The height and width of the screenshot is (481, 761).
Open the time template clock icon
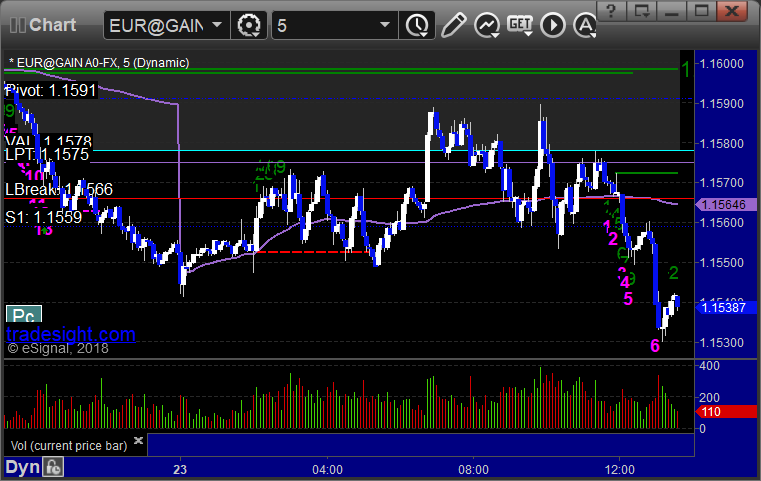pyautogui.click(x=417, y=25)
